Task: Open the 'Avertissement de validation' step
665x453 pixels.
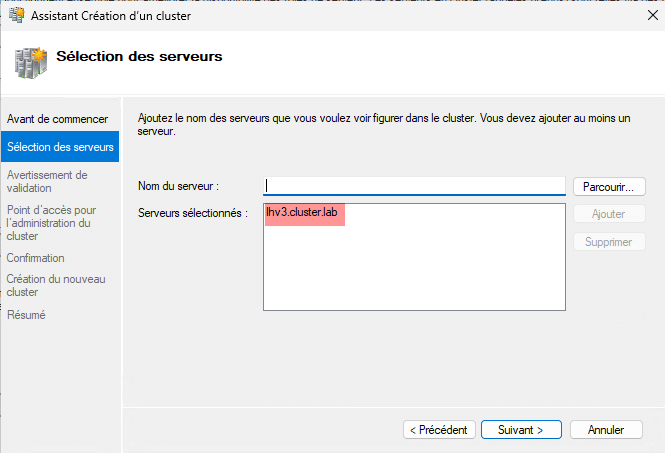Action: point(47,182)
